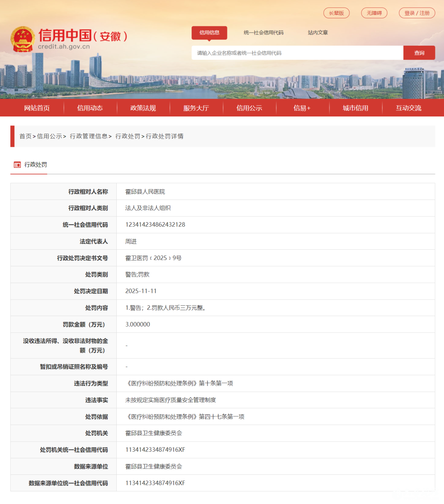Open 互动交流 menu item
The height and width of the screenshot is (504, 444).
tap(408, 108)
